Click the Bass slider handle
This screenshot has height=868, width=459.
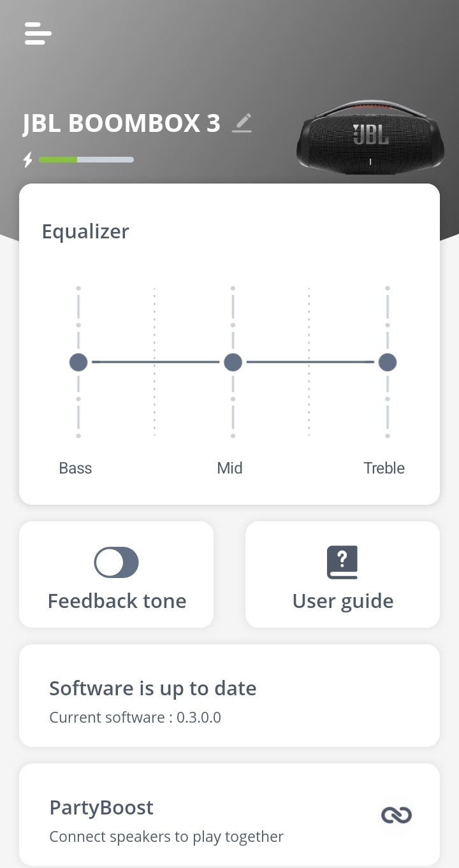78,363
